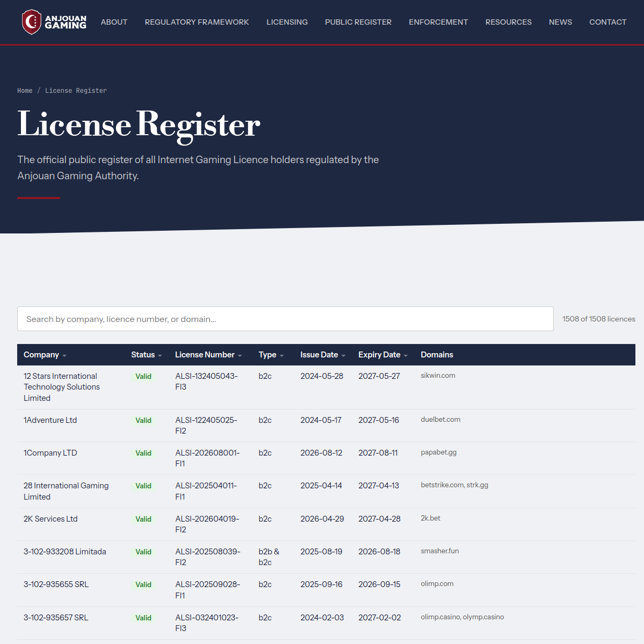The height and width of the screenshot is (644, 644).
Task: Click license number ALSI-202508039-FI2
Action: 208,557
